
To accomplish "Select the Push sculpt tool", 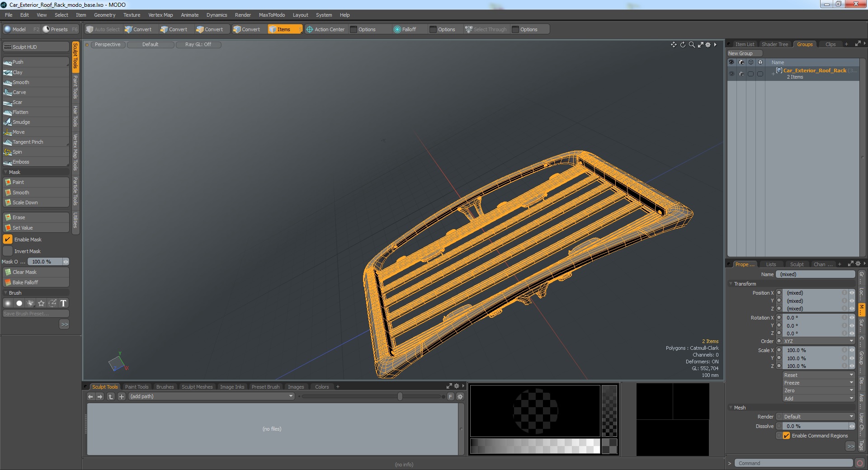I will [36, 62].
